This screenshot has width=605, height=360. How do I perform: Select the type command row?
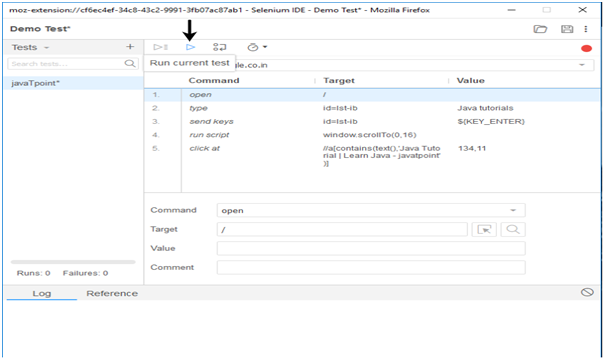coord(372,108)
